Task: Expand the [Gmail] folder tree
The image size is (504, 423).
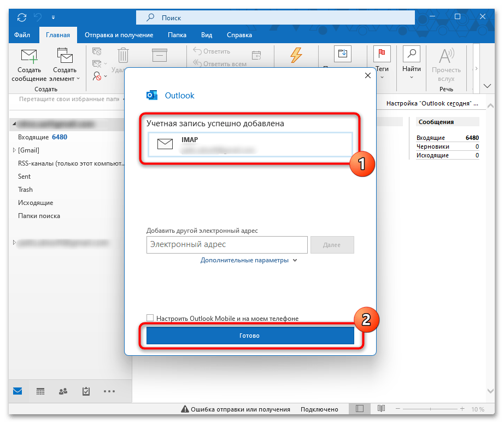Action: point(14,150)
